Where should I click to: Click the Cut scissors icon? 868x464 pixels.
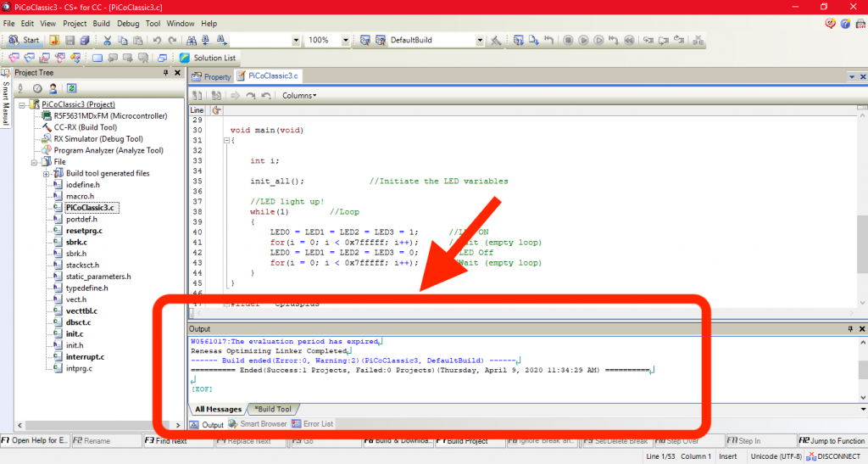[108, 40]
